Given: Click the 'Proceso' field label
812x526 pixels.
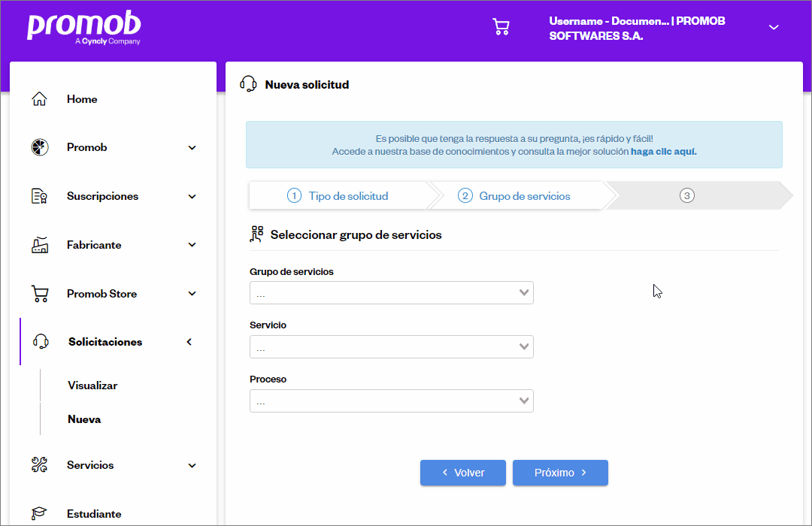Looking at the screenshot, I should tap(268, 379).
